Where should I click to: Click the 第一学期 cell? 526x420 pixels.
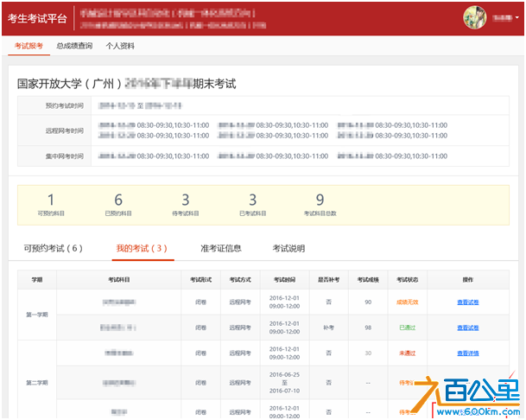coord(37,315)
